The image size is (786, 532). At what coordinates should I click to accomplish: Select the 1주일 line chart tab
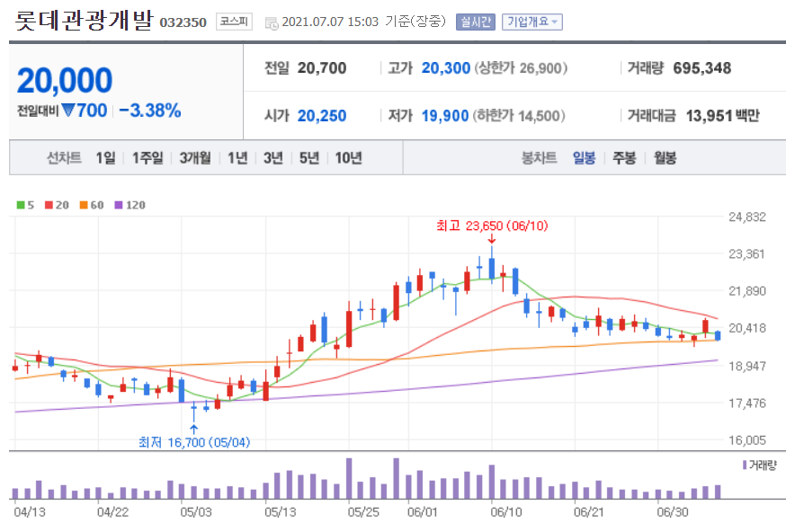[147, 158]
